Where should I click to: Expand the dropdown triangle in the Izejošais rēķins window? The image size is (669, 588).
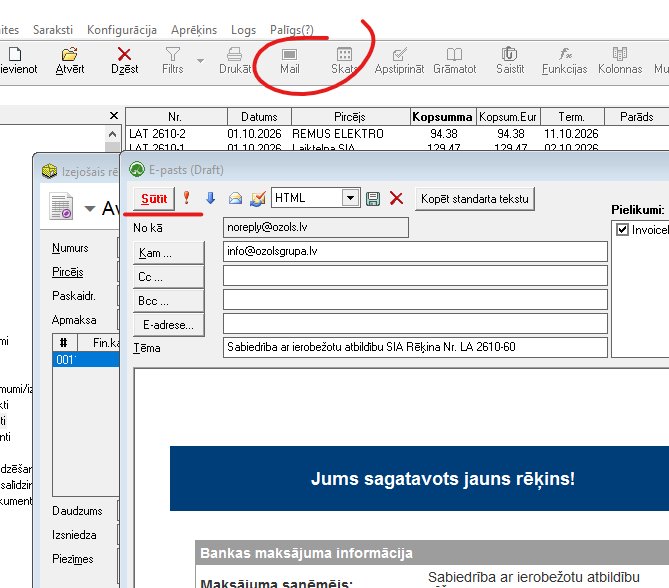pyautogui.click(x=90, y=209)
